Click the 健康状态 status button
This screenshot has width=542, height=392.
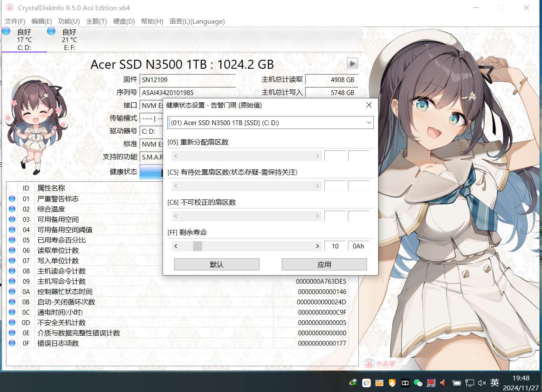(151, 171)
